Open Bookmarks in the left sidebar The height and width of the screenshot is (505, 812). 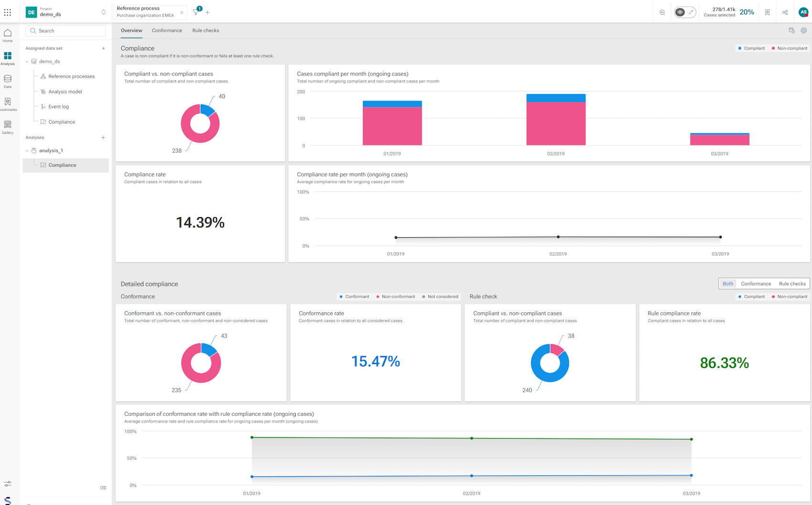8,105
